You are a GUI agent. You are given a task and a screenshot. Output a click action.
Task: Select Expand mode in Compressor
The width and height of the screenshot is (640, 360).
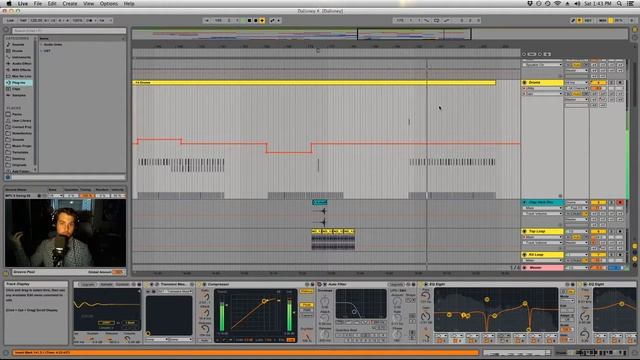point(307,315)
